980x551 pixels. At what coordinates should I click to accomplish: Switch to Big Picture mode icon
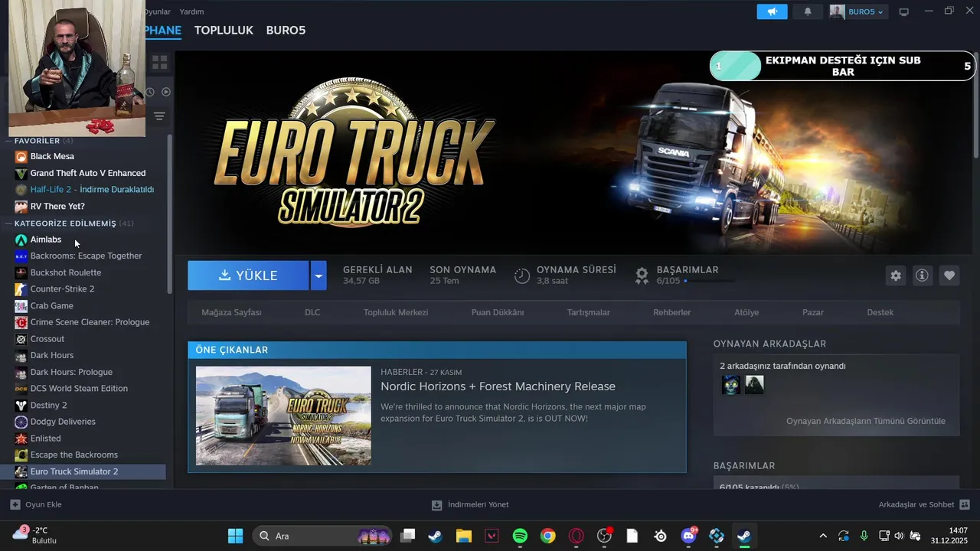[903, 11]
